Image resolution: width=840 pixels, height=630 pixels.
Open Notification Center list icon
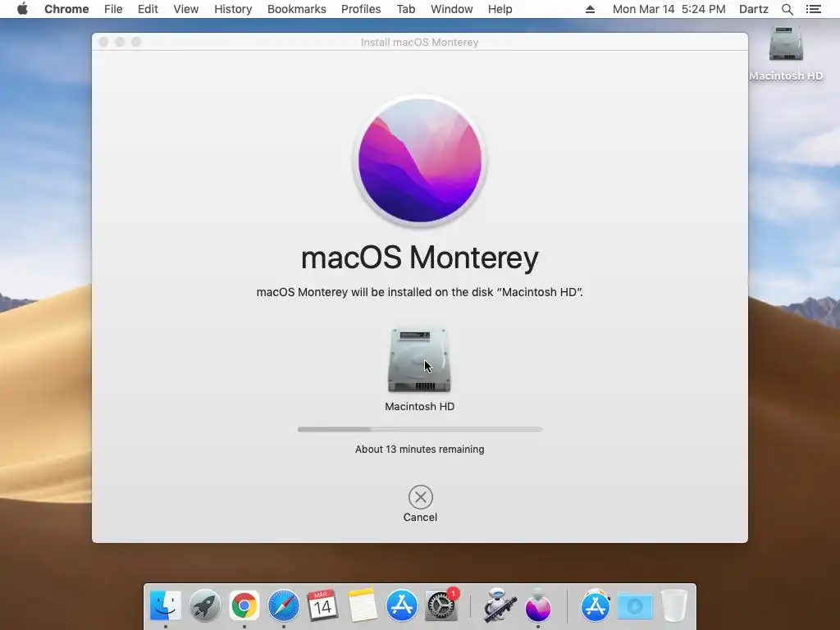point(813,9)
